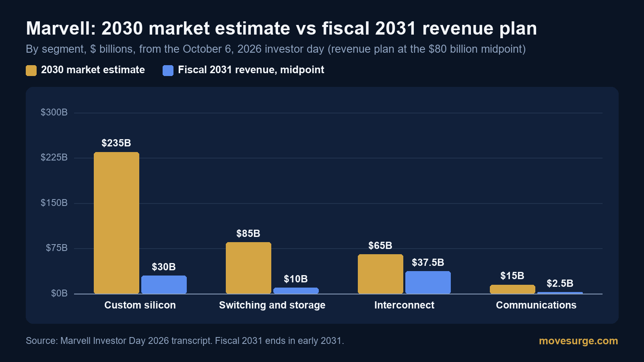This screenshot has width=644, height=362.
Task: Select the thin blue Communications revenue bar
Action: point(560,293)
